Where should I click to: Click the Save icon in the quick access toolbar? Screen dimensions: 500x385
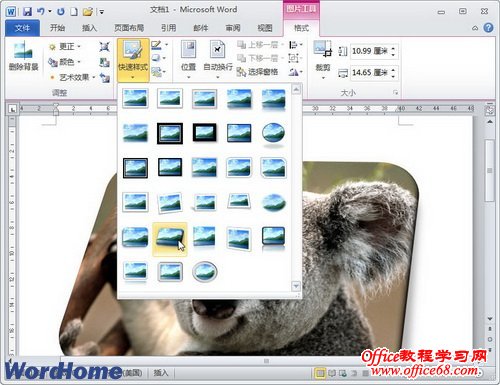pyautogui.click(x=27, y=12)
